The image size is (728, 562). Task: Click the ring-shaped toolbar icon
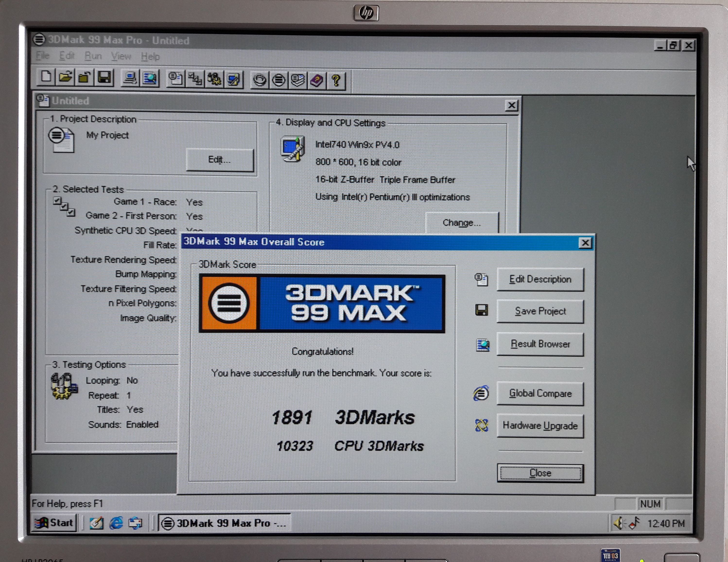click(x=259, y=80)
